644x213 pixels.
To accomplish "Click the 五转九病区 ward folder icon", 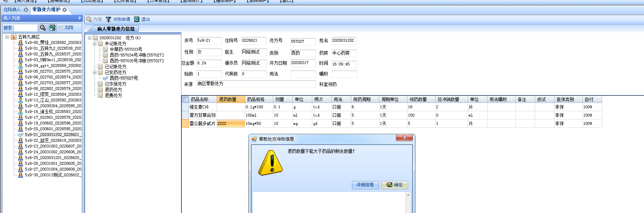I will (x=14, y=37).
